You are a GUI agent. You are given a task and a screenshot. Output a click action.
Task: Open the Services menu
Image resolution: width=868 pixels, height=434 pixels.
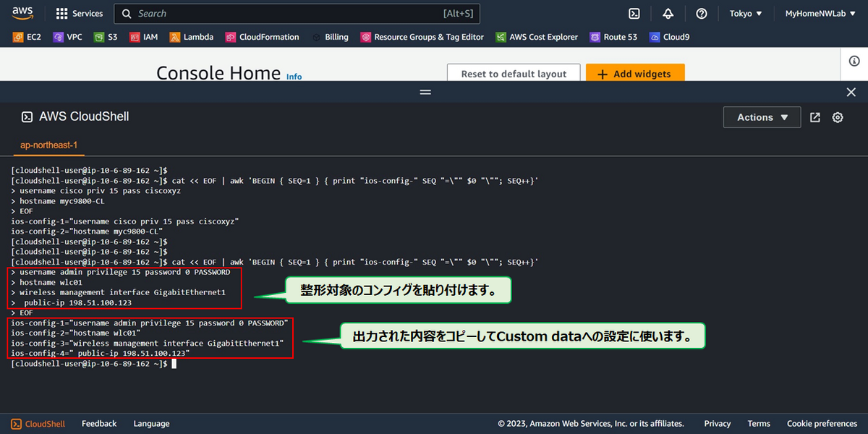[x=79, y=13]
